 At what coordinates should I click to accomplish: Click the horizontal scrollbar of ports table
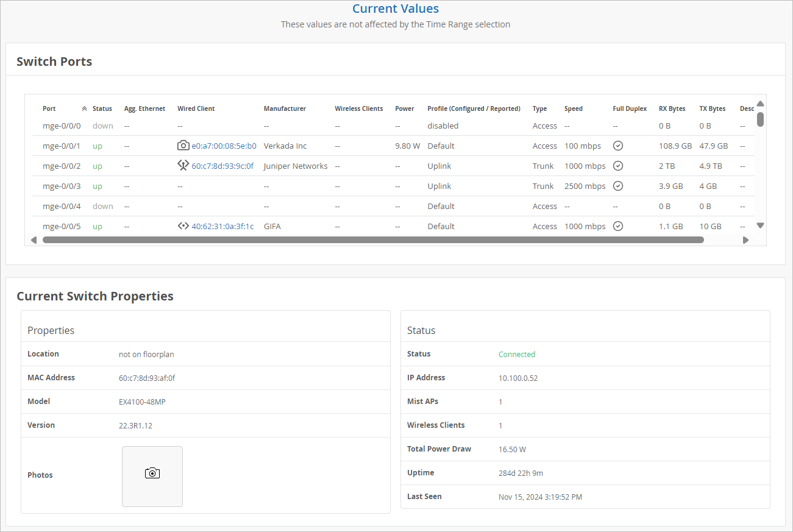point(373,240)
